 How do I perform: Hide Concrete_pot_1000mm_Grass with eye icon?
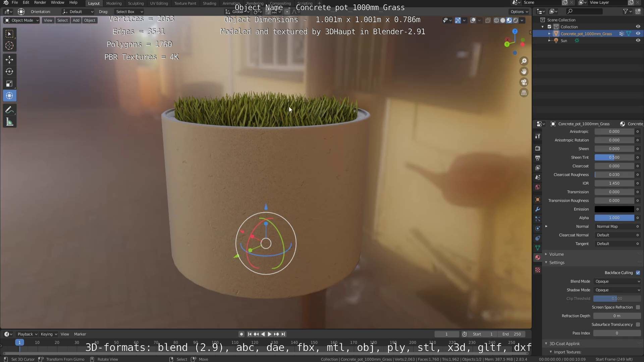[638, 34]
